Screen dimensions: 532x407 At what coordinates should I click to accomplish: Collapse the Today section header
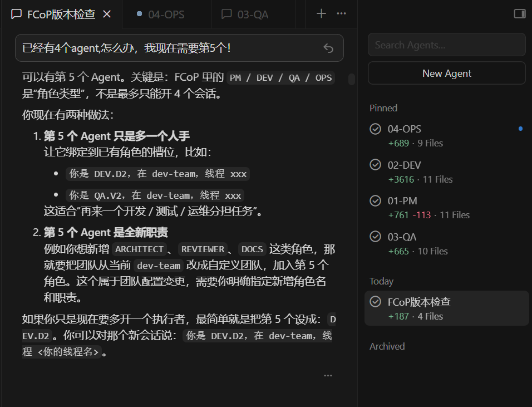tap(381, 281)
